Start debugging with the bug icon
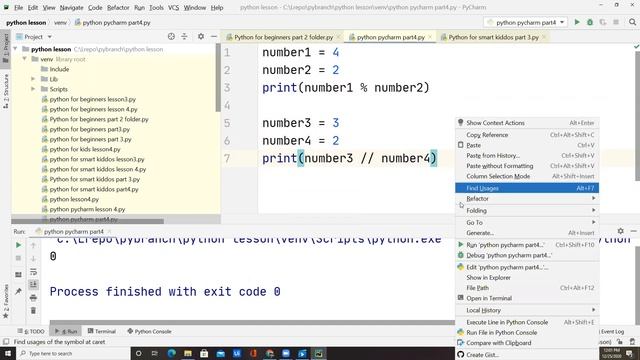This screenshot has width=640, height=360. [590, 22]
